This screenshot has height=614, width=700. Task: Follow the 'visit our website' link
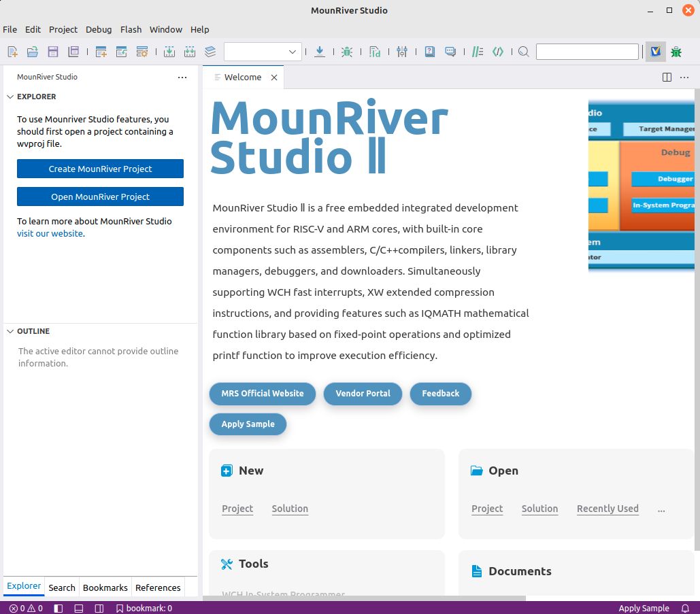click(50, 233)
